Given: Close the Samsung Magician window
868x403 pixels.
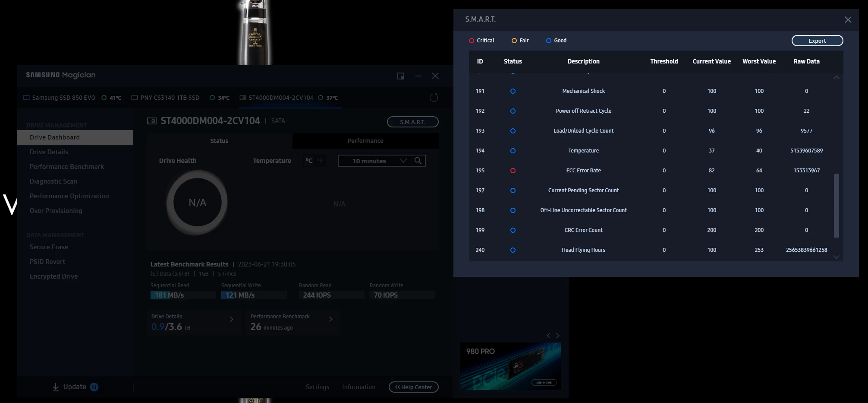Looking at the screenshot, I should [435, 76].
